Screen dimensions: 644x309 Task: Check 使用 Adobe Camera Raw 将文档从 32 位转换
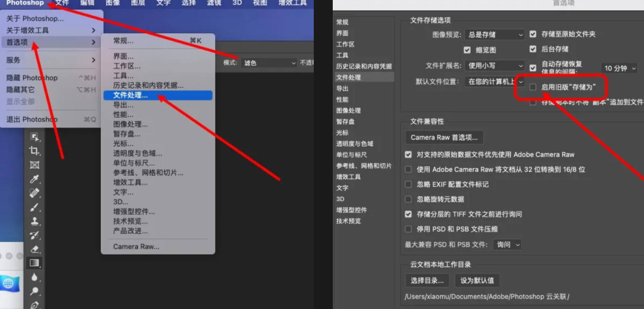(408, 169)
